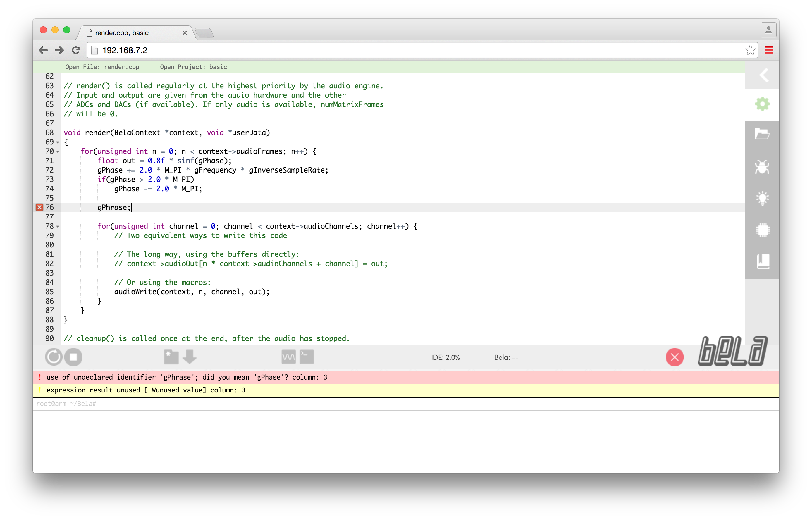Click the run/restart project icon
Viewport: 812px width, 520px height.
point(53,357)
